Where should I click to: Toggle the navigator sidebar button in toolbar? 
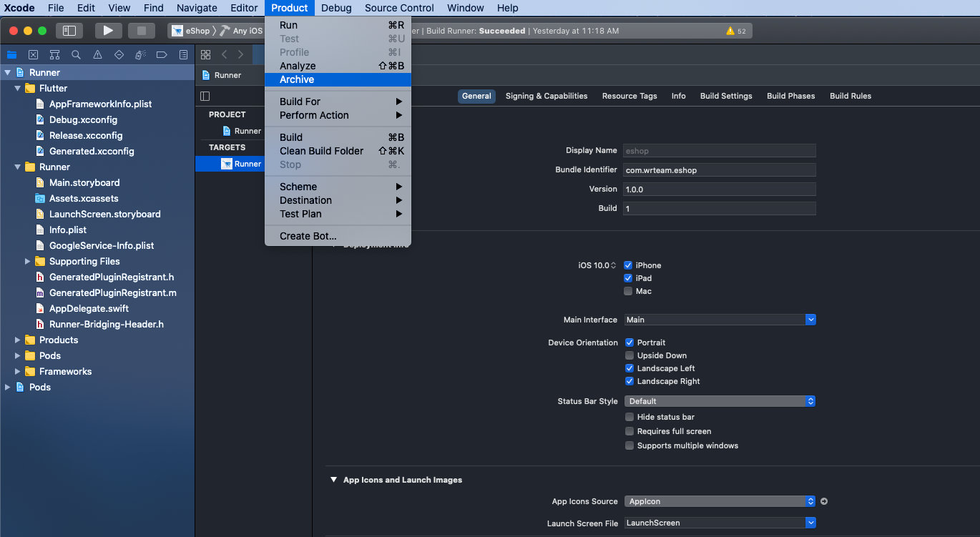69,31
